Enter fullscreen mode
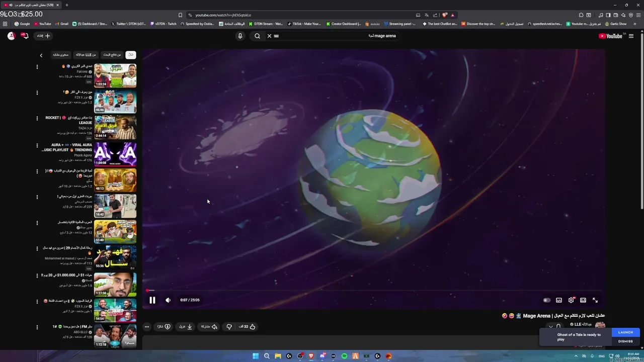The image size is (644, 362). [595, 300]
